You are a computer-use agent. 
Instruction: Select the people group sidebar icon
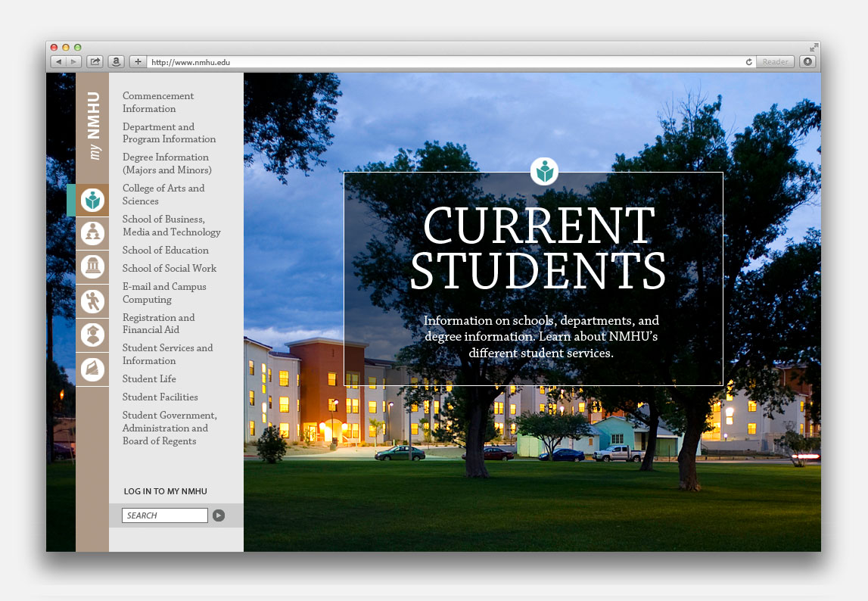tap(92, 233)
